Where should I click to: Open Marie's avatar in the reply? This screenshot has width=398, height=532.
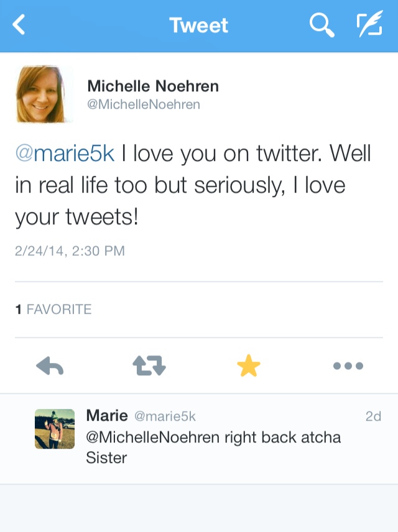[55, 429]
